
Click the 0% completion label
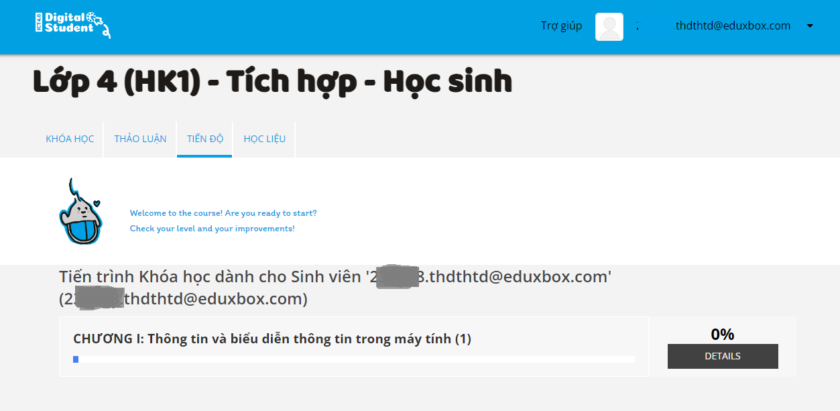722,334
